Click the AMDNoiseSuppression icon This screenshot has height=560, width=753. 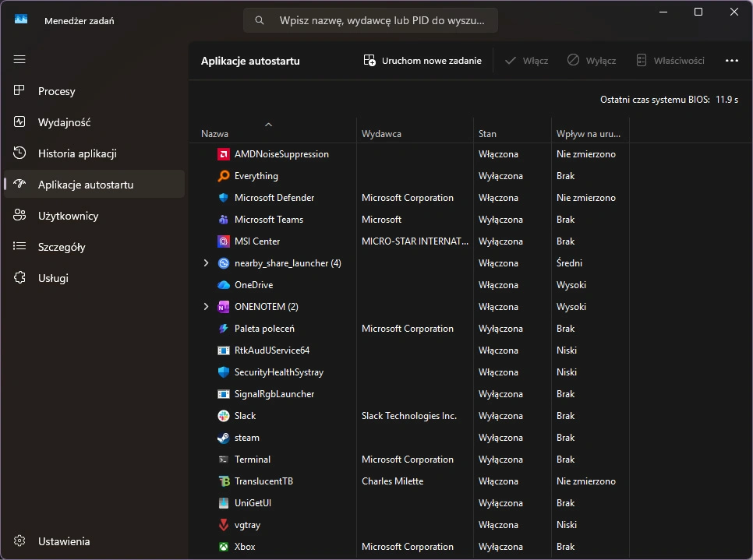click(x=224, y=154)
